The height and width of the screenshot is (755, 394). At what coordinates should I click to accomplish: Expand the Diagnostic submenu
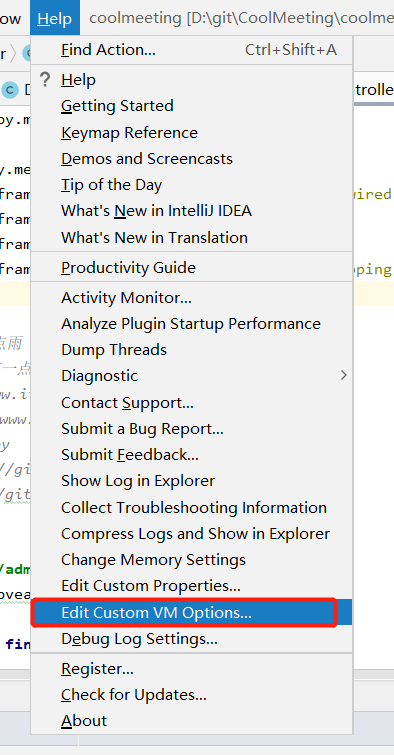point(192,376)
